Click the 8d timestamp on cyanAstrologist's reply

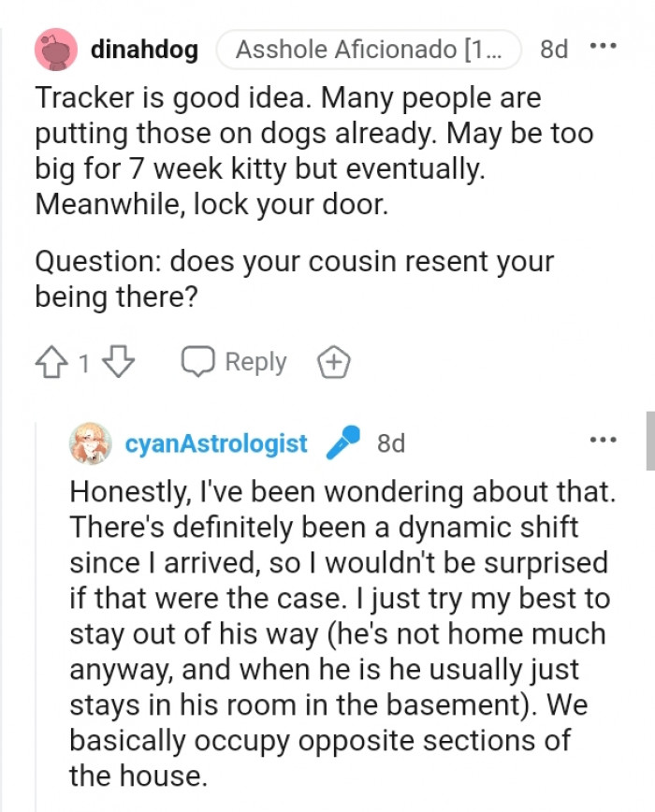pos(391,443)
